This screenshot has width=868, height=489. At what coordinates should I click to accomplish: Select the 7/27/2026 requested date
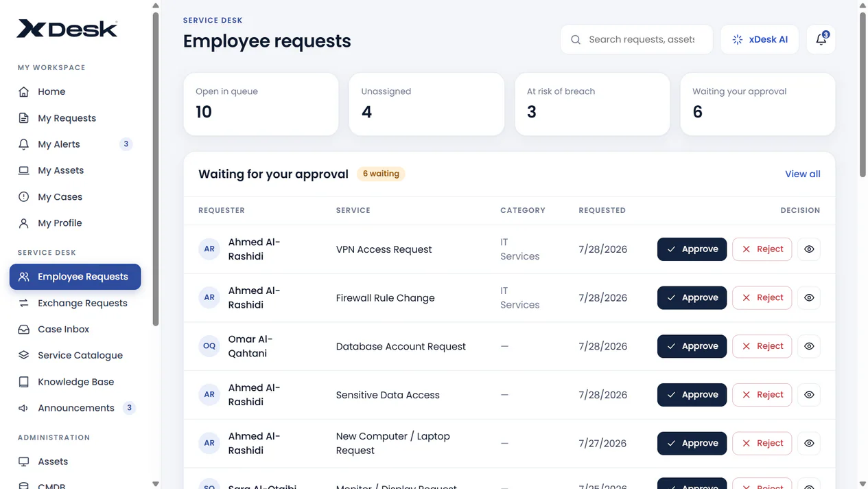tap(602, 443)
